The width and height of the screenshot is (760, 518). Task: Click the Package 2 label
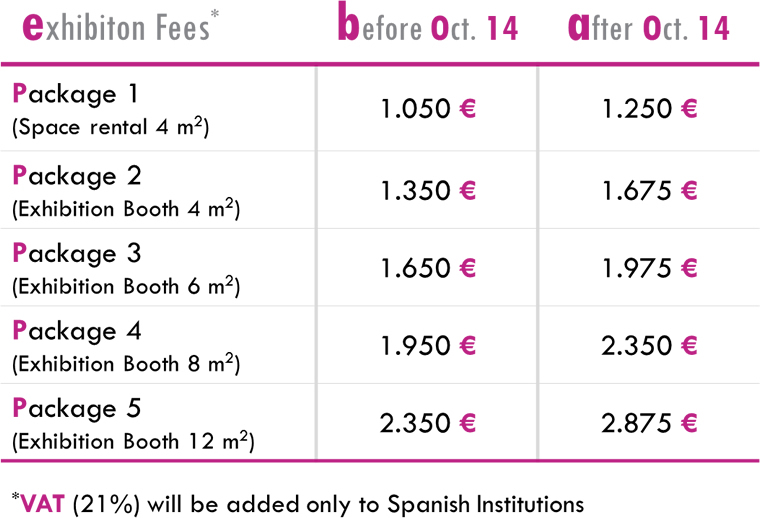point(77,176)
